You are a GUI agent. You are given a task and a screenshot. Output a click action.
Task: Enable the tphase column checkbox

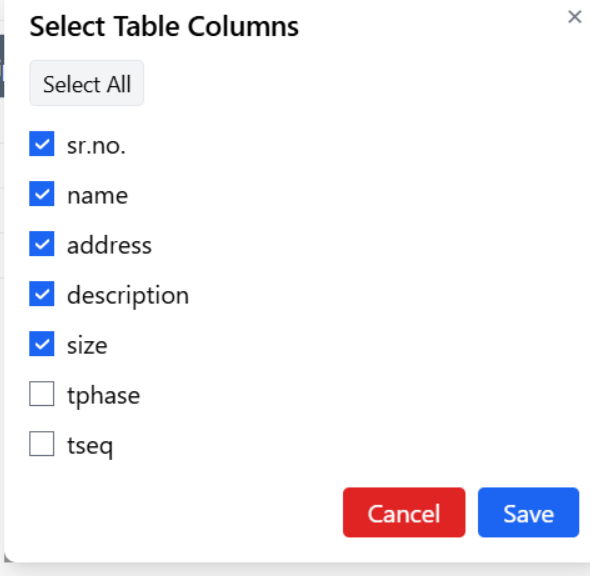[42, 394]
